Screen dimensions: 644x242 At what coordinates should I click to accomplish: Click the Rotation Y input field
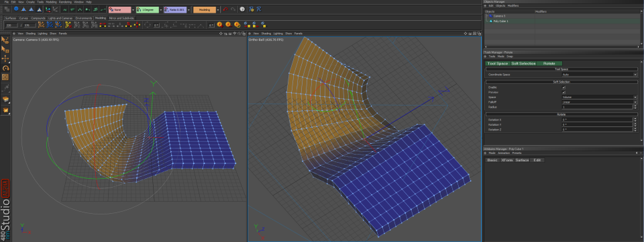[597, 125]
